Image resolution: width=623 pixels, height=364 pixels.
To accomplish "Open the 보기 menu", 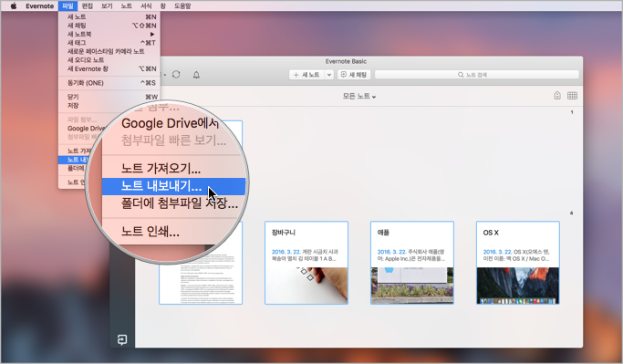I will pyautogui.click(x=107, y=6).
